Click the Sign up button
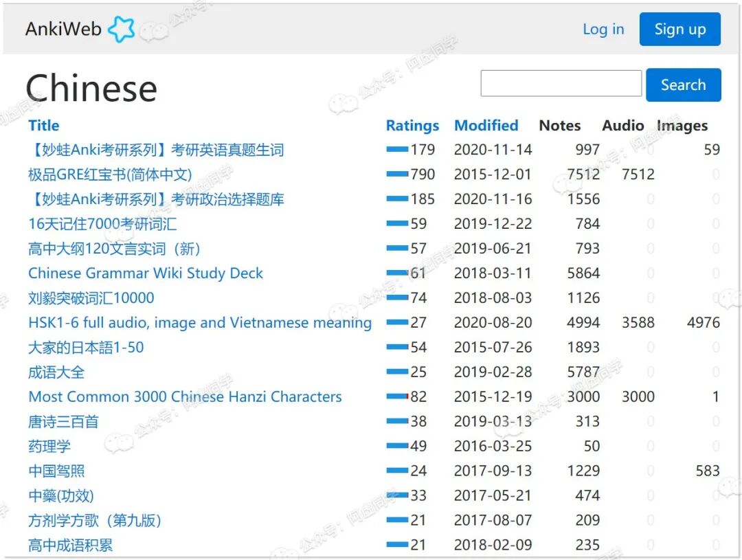Image resolution: width=742 pixels, height=560 pixels. pos(680,29)
